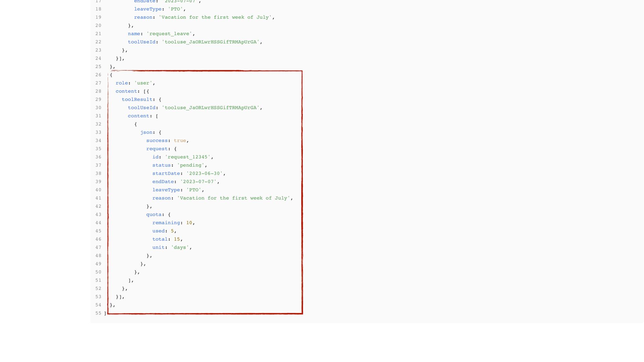Viewport: 644px width, 362px height.
Task: Click line number 26 in the gutter
Action: point(98,75)
